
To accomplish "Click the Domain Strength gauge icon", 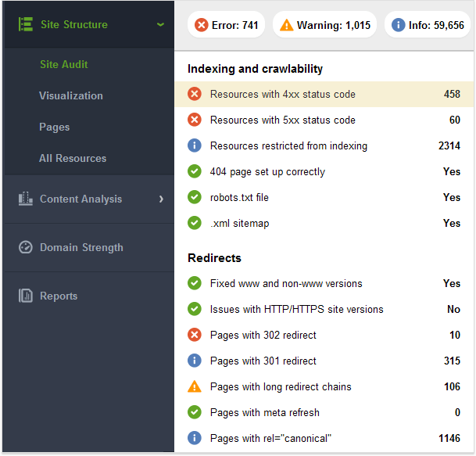I will (26, 247).
